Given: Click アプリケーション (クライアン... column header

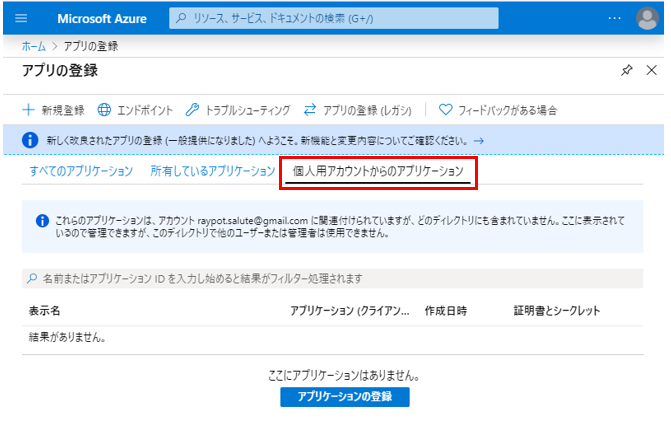Looking at the screenshot, I should point(350,311).
